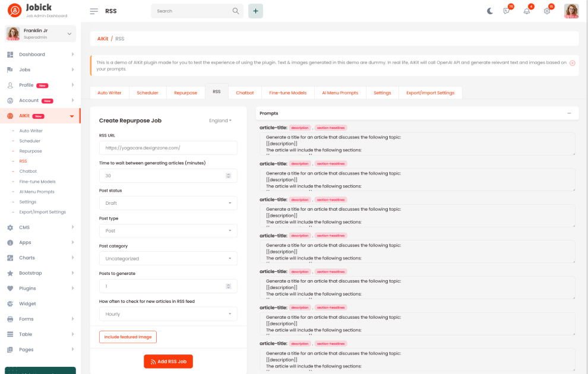Toggle dark mode moon icon
Image resolution: width=588 pixels, height=374 pixels.
(490, 11)
